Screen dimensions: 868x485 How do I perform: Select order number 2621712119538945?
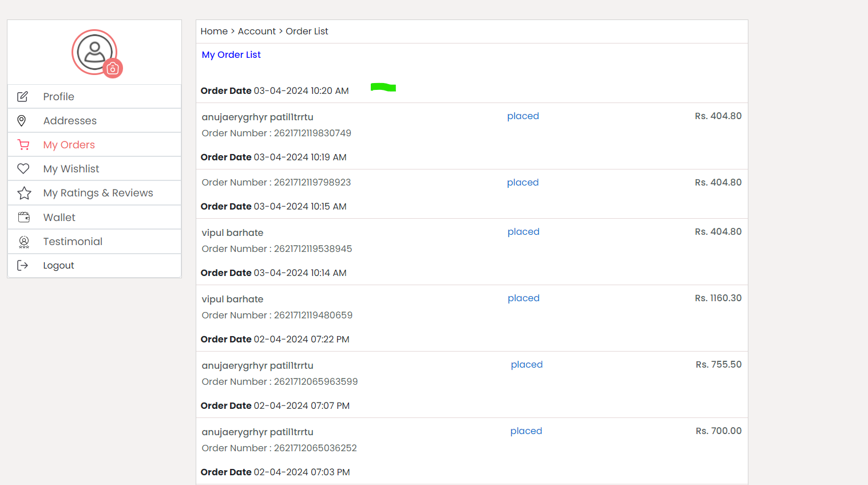(277, 249)
